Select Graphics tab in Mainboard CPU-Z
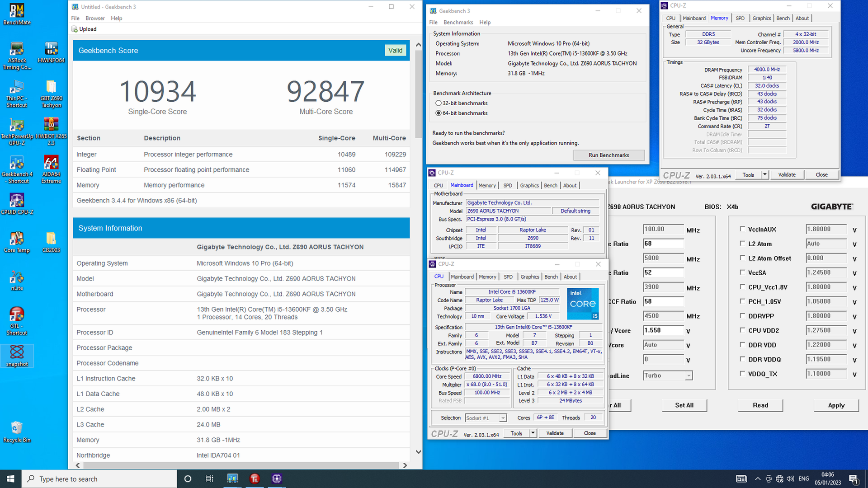The height and width of the screenshot is (488, 868). [x=529, y=185]
